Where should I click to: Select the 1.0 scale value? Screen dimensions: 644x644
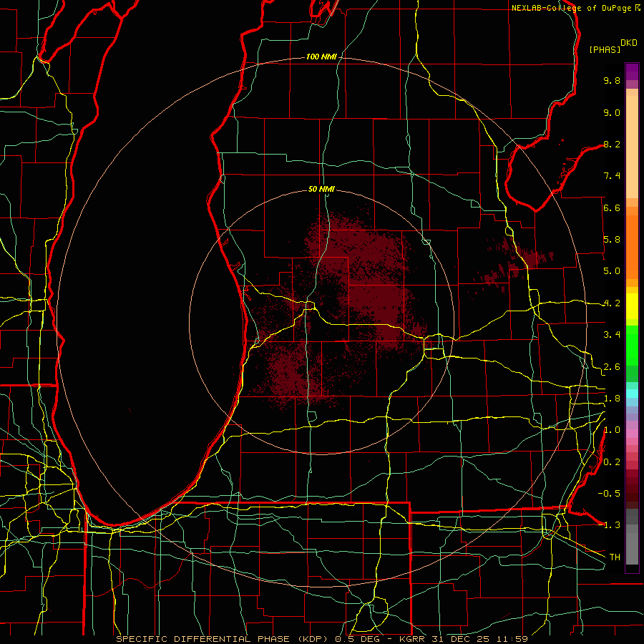[612, 430]
